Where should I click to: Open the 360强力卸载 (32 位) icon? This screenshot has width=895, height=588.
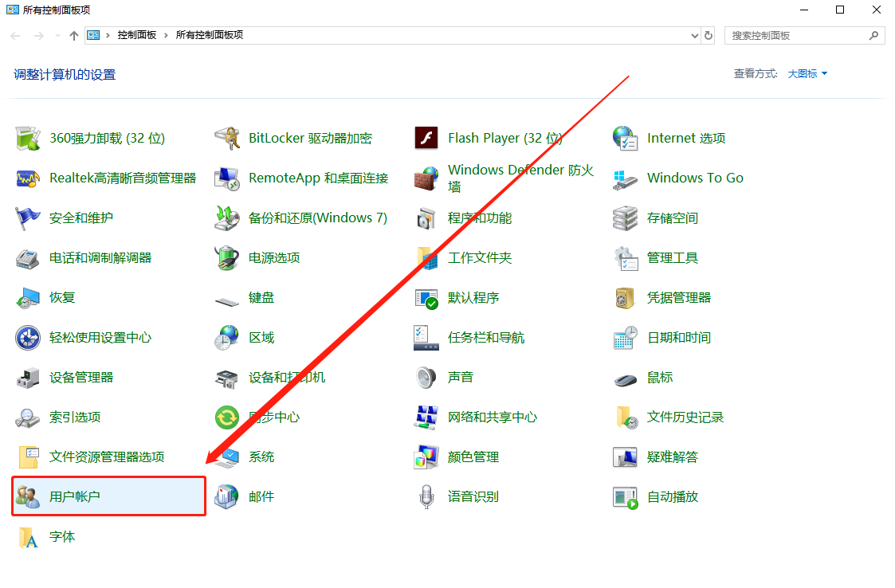coord(27,138)
